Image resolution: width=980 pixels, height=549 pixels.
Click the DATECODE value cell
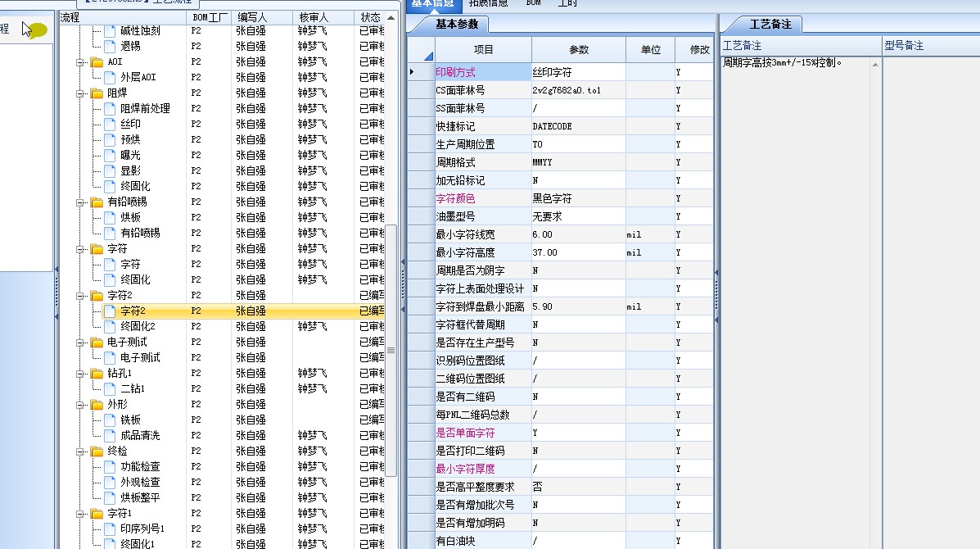click(x=578, y=126)
